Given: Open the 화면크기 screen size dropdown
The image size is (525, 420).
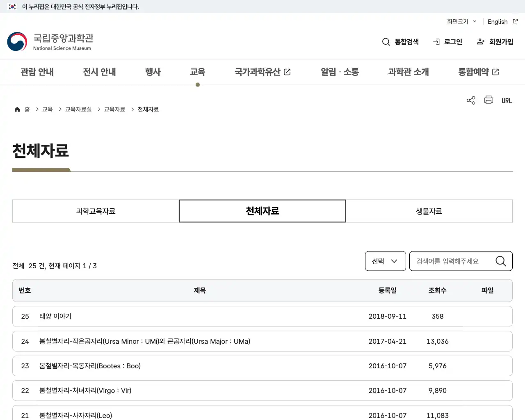Looking at the screenshot, I should point(461,21).
